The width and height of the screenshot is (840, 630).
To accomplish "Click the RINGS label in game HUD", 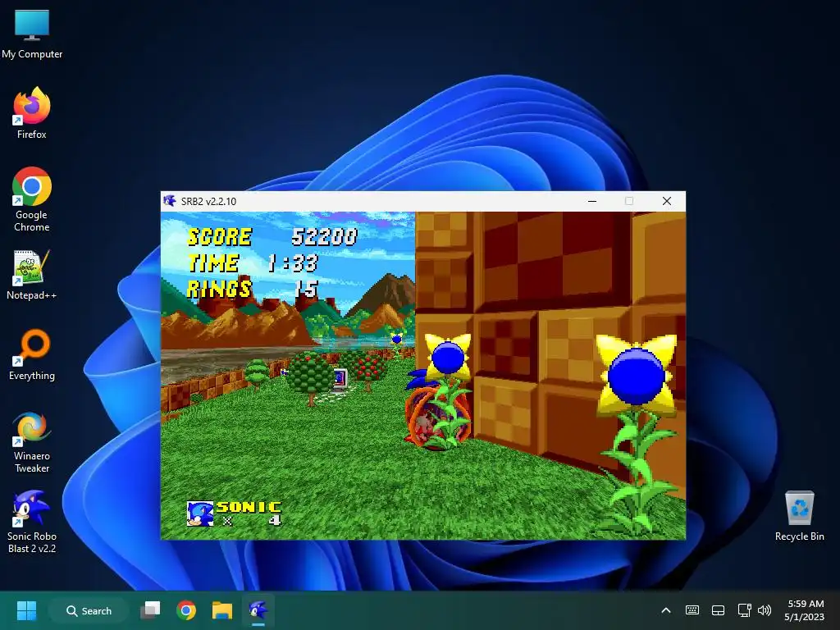I will point(219,289).
